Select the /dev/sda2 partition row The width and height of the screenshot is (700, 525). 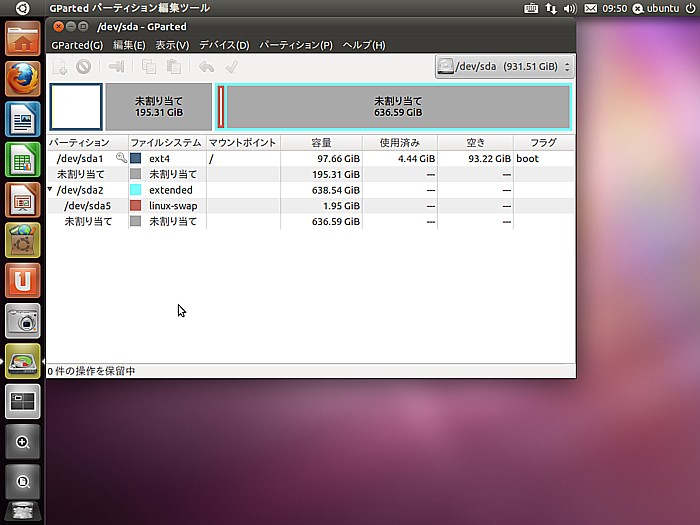coord(311,190)
